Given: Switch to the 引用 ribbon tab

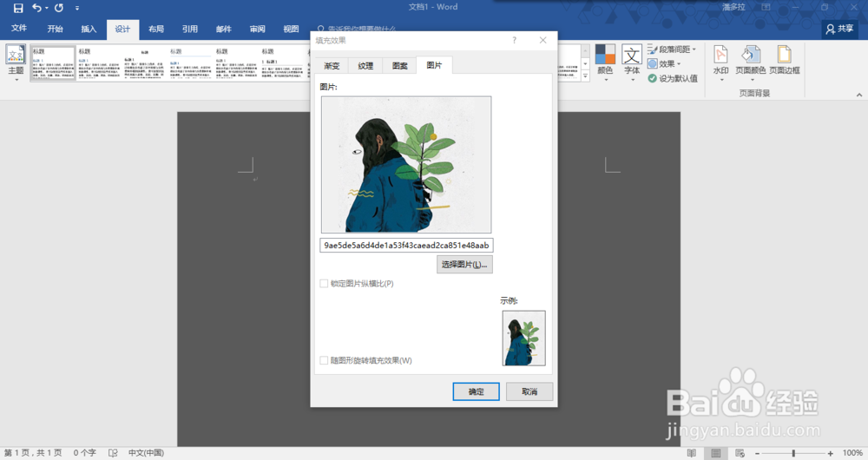Looking at the screenshot, I should pos(190,29).
